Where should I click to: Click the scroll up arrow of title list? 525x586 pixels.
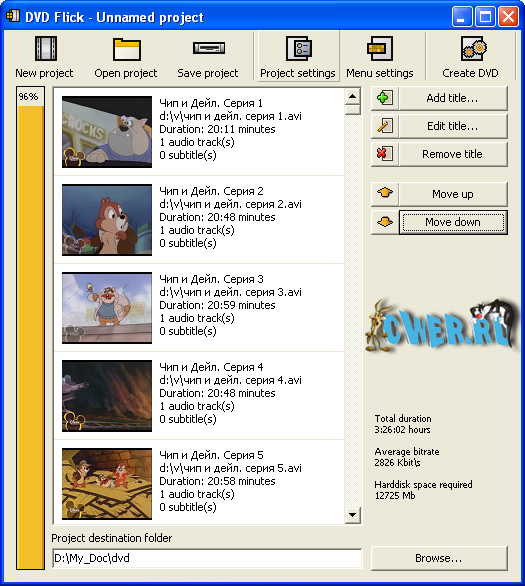pos(352,97)
